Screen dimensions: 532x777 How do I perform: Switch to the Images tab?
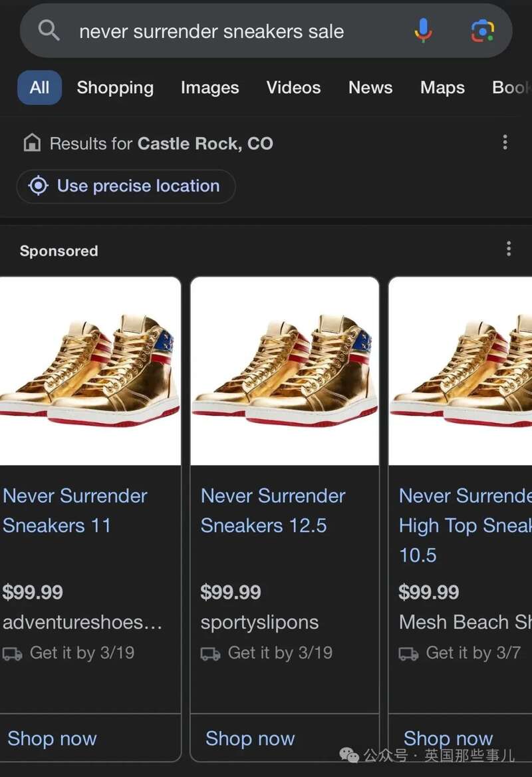[209, 88]
